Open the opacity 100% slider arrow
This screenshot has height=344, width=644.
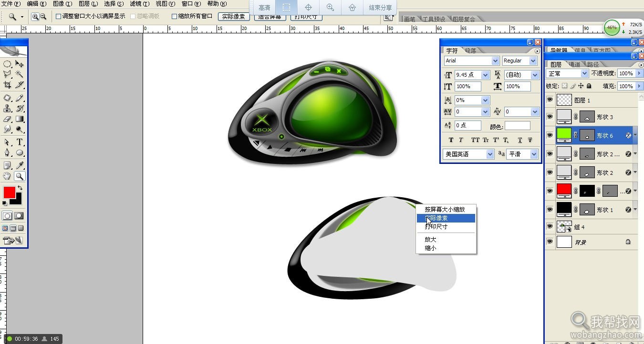(x=640, y=73)
